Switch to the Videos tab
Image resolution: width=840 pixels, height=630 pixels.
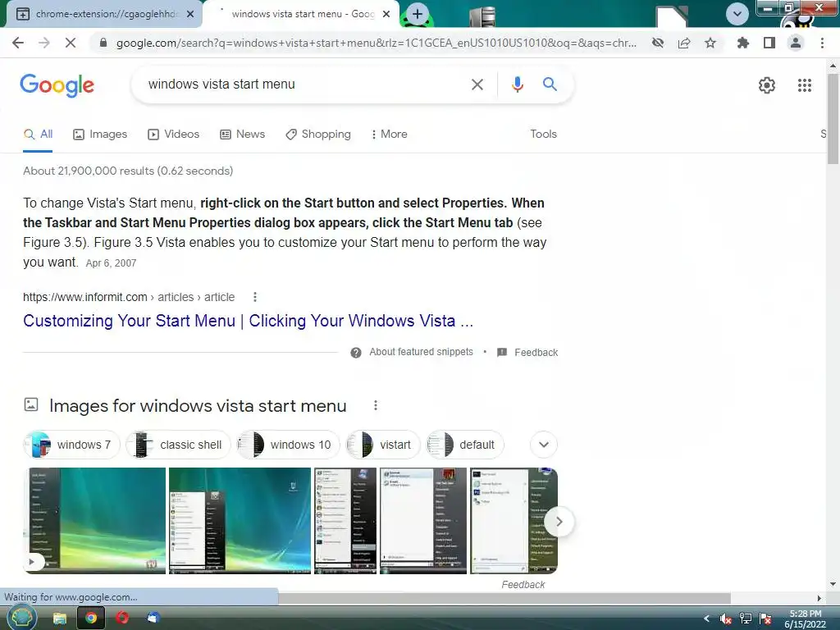pyautogui.click(x=174, y=134)
